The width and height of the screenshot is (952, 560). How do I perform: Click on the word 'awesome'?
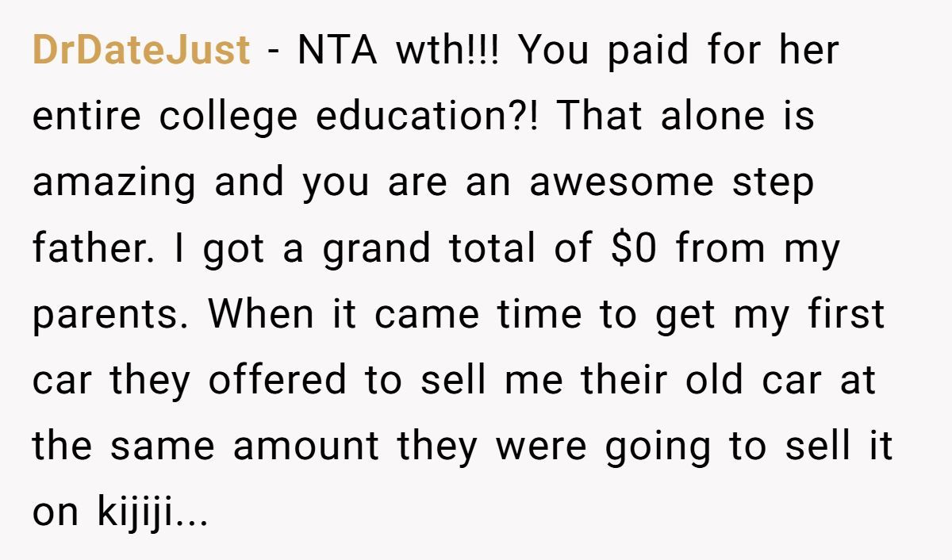click(621, 183)
